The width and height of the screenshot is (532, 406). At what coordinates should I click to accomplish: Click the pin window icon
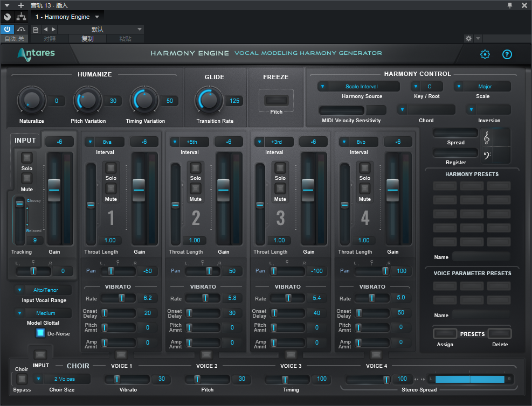509,5
